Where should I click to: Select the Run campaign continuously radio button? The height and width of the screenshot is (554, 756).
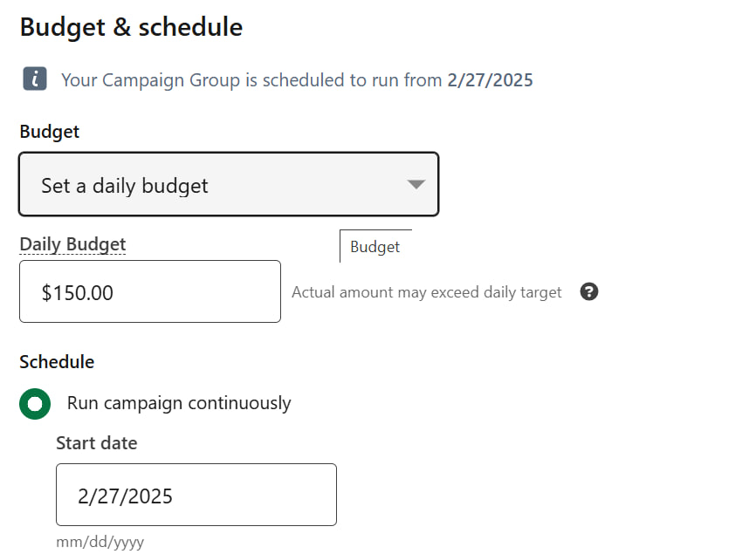[x=35, y=404]
